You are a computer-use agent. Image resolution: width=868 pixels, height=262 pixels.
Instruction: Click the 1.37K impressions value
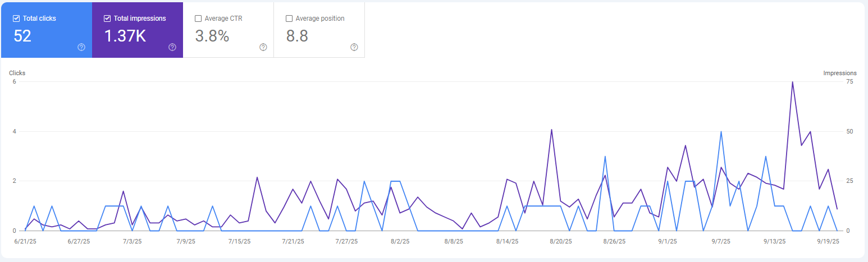click(x=125, y=36)
